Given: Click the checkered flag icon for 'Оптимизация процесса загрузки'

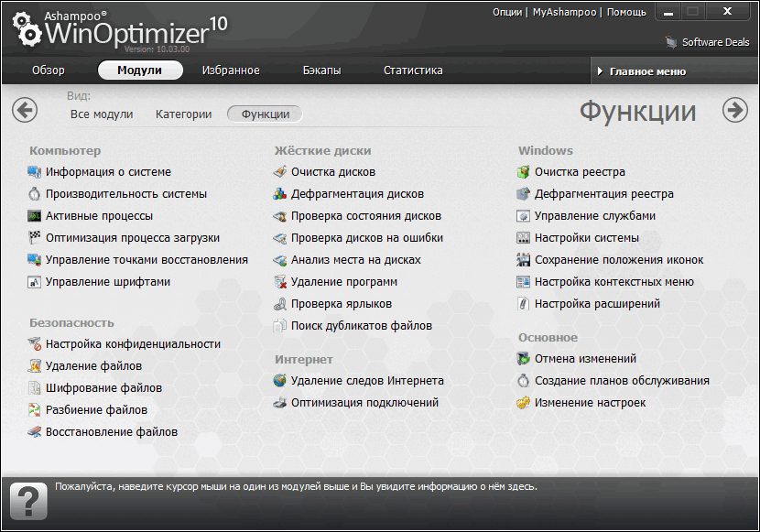Looking at the screenshot, I should (35, 238).
